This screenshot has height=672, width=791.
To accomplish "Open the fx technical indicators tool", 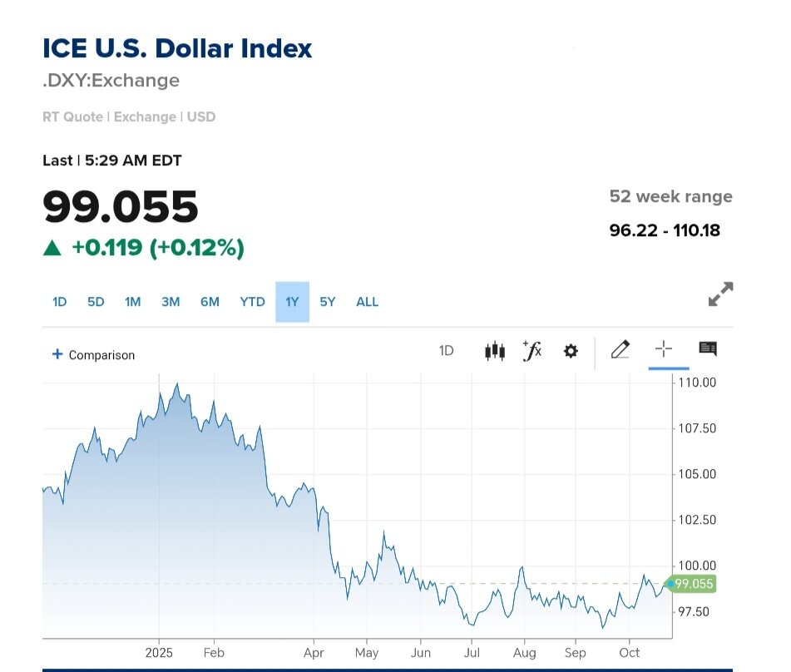I will coord(531,351).
